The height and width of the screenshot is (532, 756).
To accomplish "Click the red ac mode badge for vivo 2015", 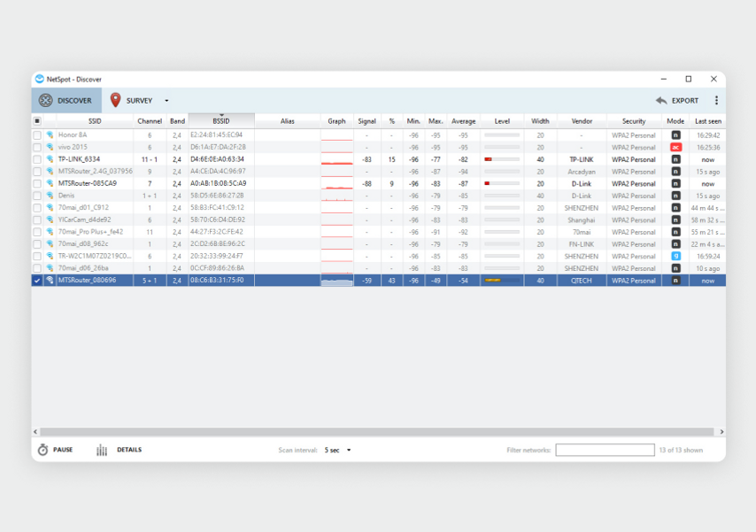I will pyautogui.click(x=675, y=147).
